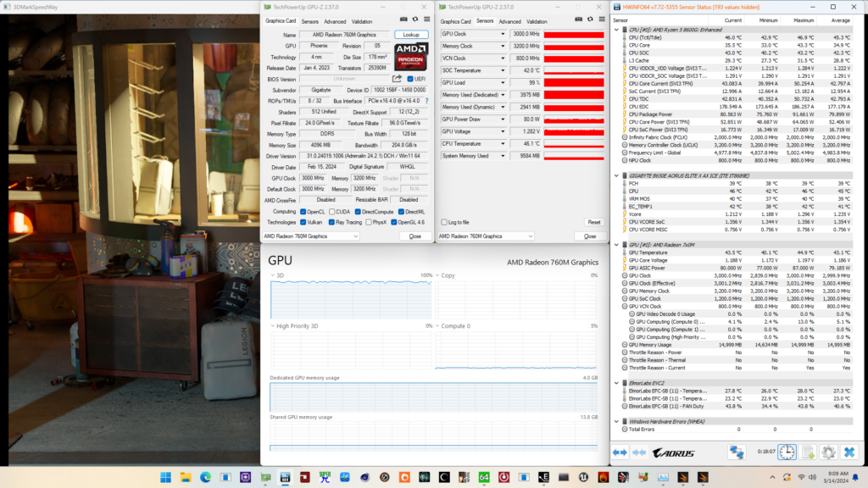Switch to Graphics Card tab in Sensors GPU-Z window

coord(455,21)
